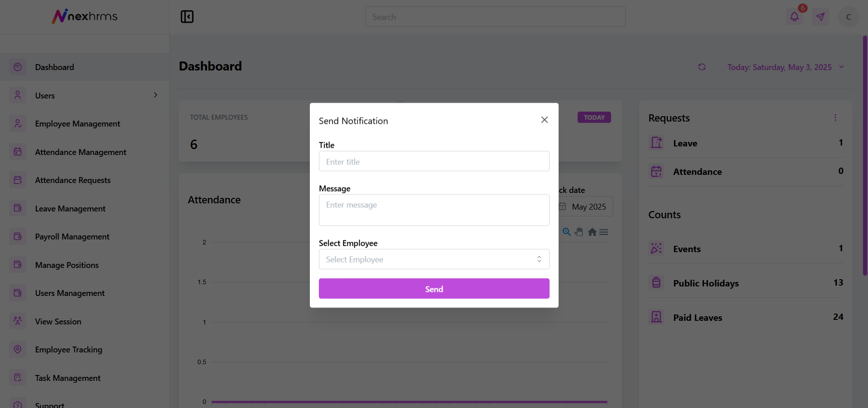
Task: Click the purple Send button
Action: [434, 289]
